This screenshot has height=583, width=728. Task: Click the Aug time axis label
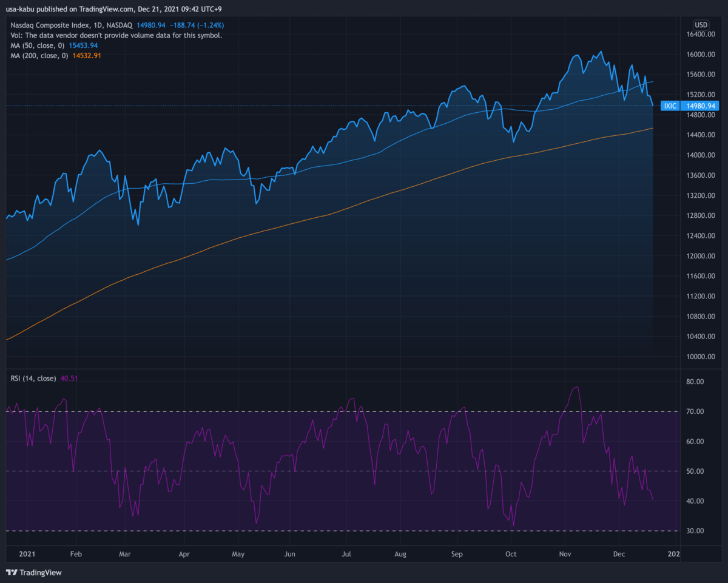click(400, 554)
